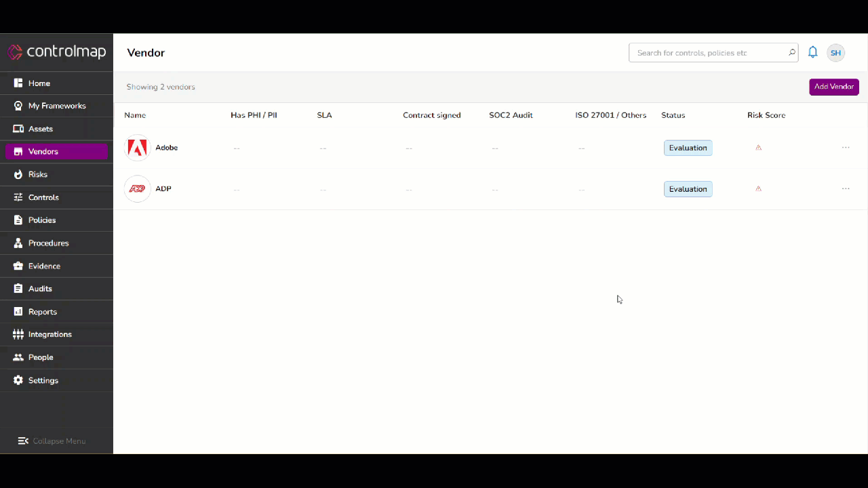Open the options menu for ADP vendor
868x488 pixels.
click(846, 188)
